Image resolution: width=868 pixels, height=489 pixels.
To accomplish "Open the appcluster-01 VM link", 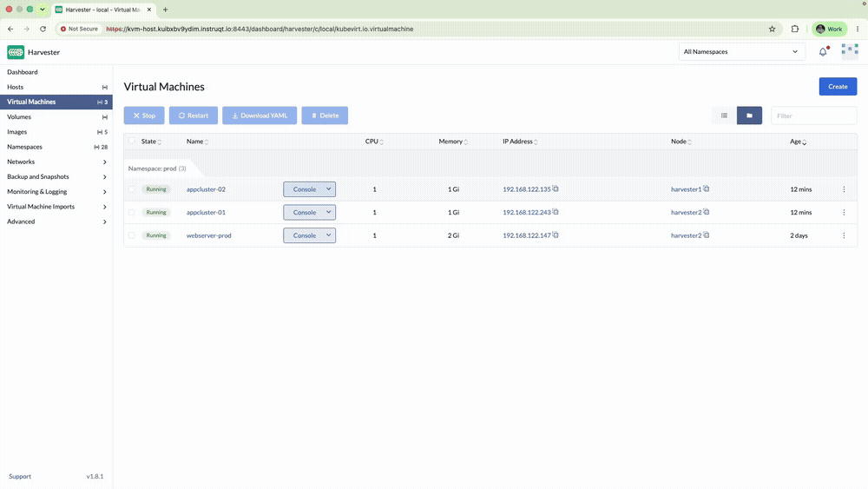I will coord(206,213).
